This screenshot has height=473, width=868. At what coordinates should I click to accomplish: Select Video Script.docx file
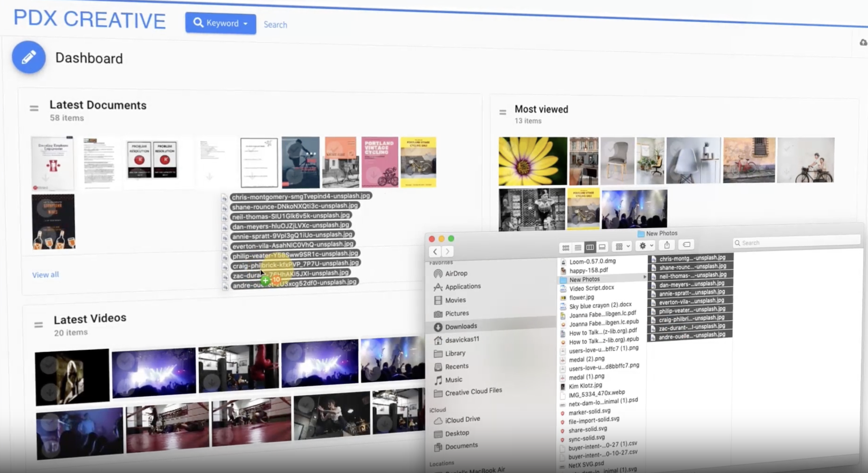(592, 288)
